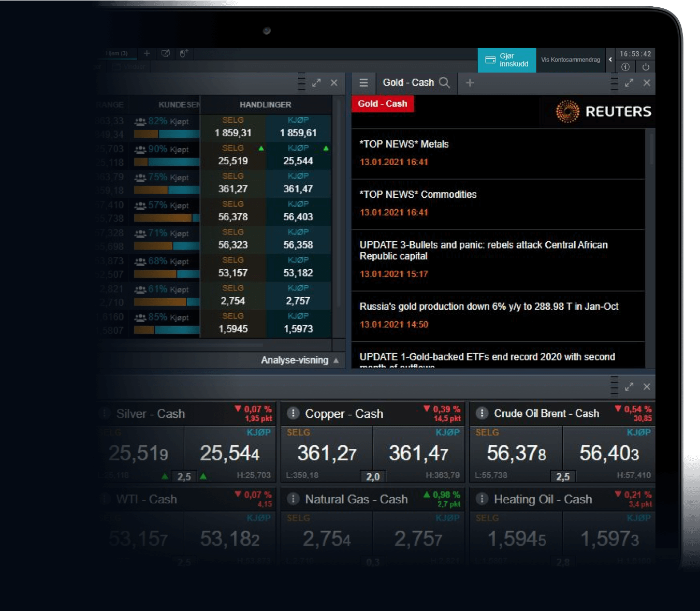The width and height of the screenshot is (700, 611).
Task: Click the HANDLINGER column header
Action: click(265, 105)
